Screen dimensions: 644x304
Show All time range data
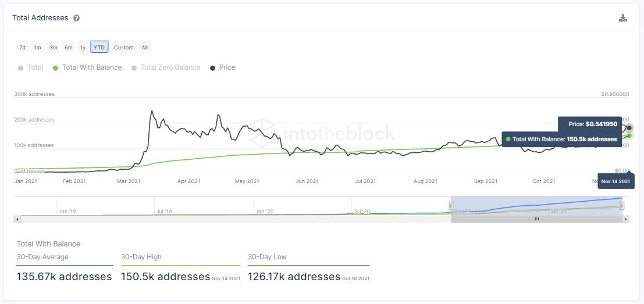[x=144, y=47]
